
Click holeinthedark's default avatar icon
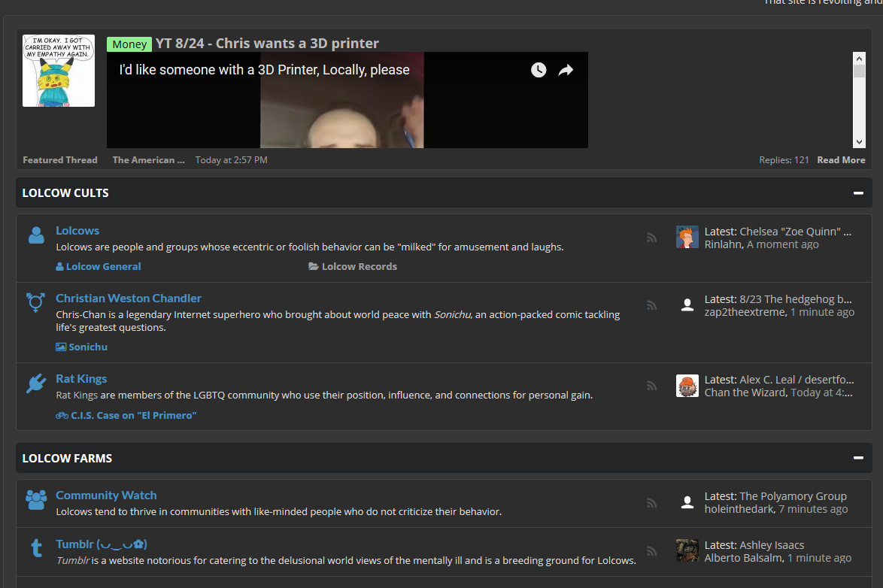(x=687, y=502)
